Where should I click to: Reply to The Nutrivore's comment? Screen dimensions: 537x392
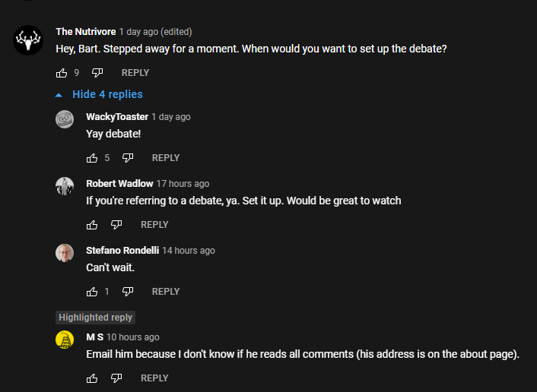coord(135,73)
